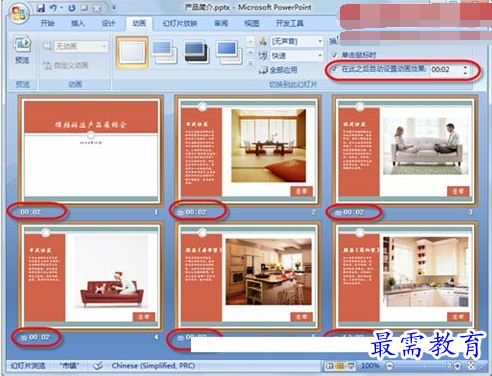Open the 视图 ribbon tab
Viewport: 492px width, 376px height.
pos(252,23)
